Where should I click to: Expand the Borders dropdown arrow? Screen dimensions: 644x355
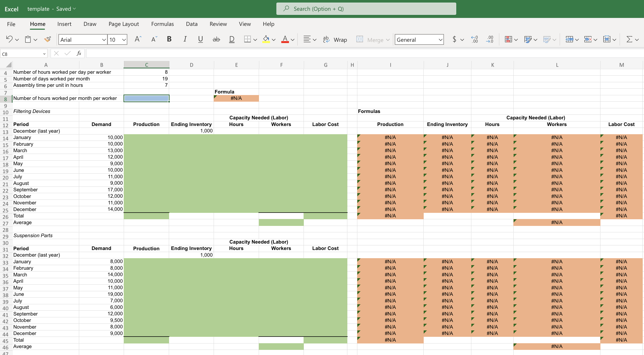click(255, 40)
